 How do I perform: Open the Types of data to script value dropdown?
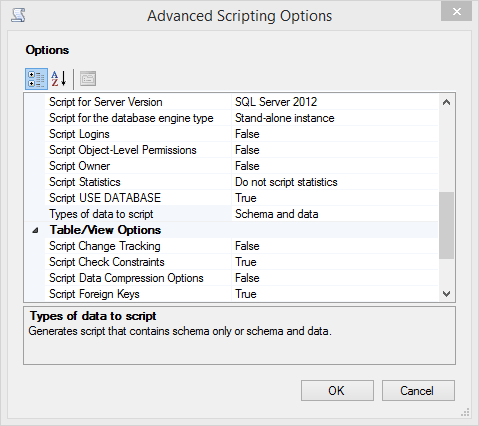pos(335,214)
